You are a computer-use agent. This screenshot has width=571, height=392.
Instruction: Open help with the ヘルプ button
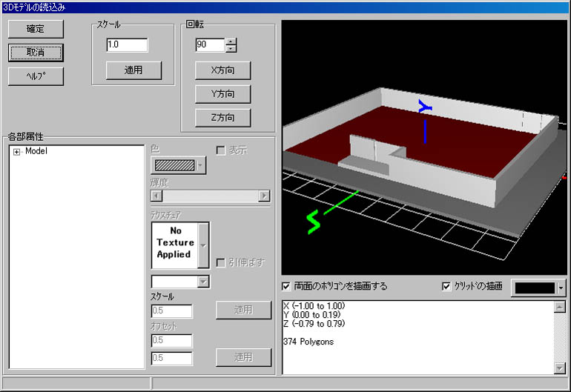(36, 76)
